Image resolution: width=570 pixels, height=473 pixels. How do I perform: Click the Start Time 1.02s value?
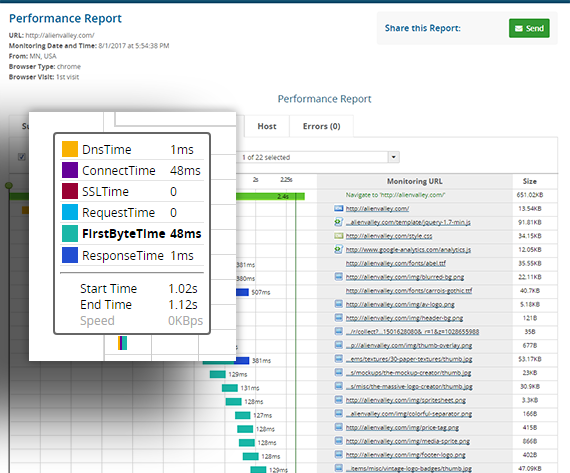[x=182, y=289]
